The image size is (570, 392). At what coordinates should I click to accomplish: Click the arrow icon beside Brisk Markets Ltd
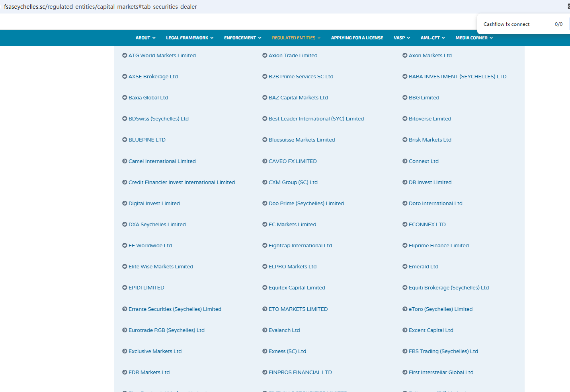pos(405,140)
